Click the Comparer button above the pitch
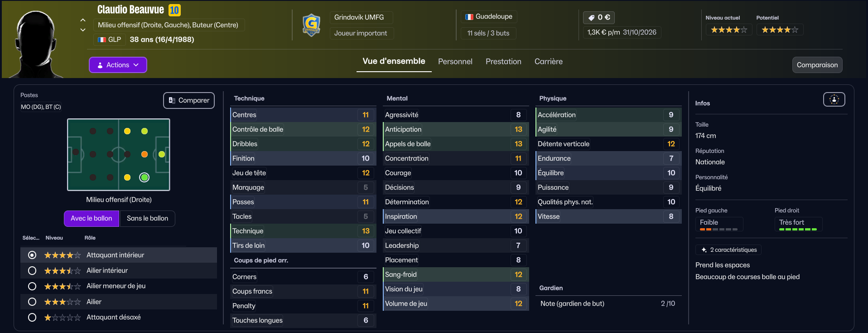 (x=189, y=100)
